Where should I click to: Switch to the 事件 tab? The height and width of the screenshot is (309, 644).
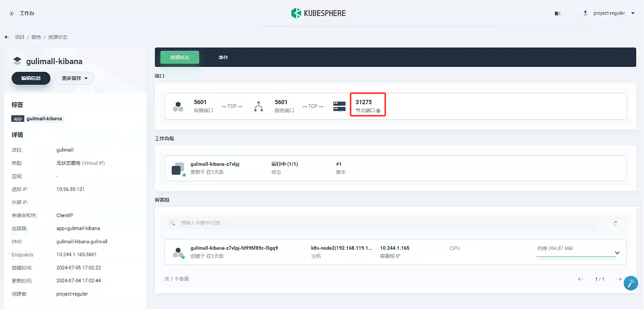223,57
